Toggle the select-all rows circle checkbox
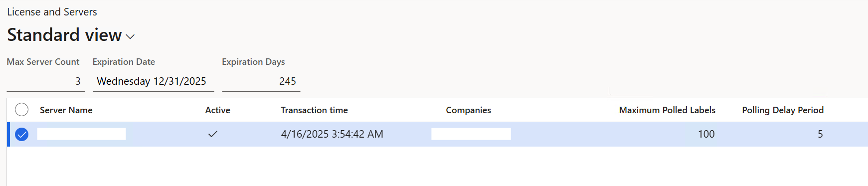 click(22, 110)
